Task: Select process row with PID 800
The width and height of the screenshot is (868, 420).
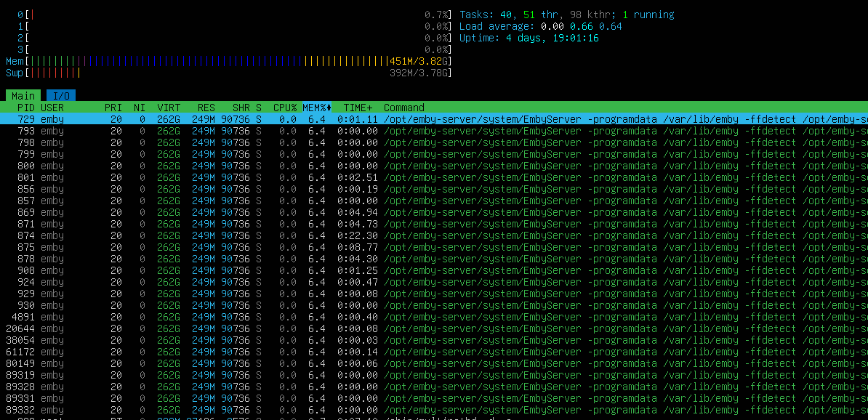Action: tap(434, 166)
